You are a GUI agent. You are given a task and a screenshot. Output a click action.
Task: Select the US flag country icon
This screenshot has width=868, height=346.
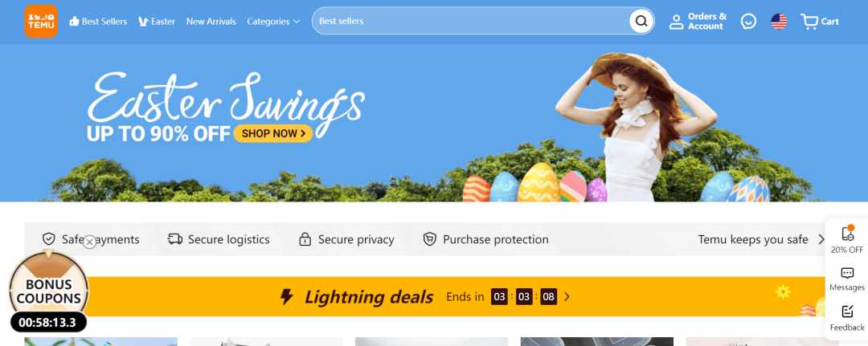tap(779, 22)
